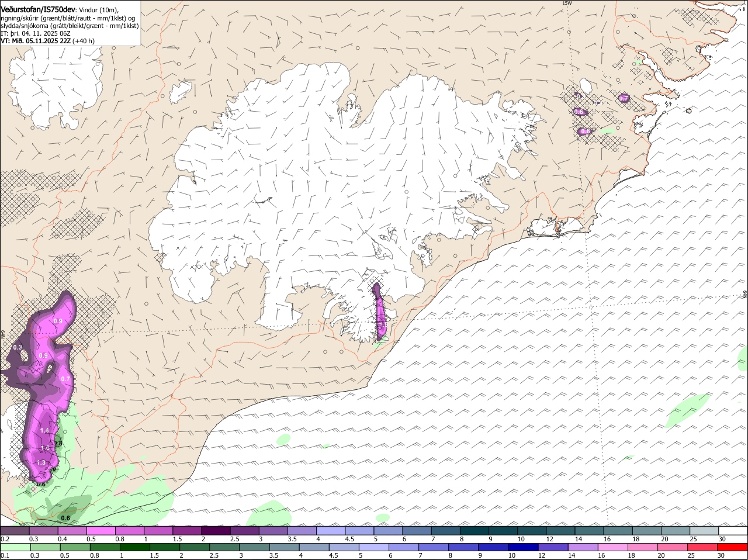Select the 0.4 label under the snow legend
This screenshot has height=560, width=748.
pyautogui.click(x=63, y=539)
